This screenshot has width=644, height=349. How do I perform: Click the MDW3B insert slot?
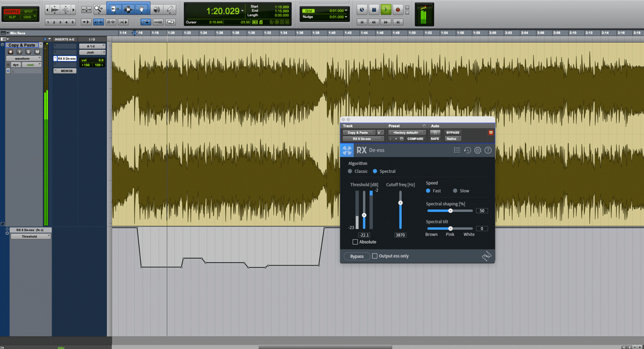coord(65,71)
